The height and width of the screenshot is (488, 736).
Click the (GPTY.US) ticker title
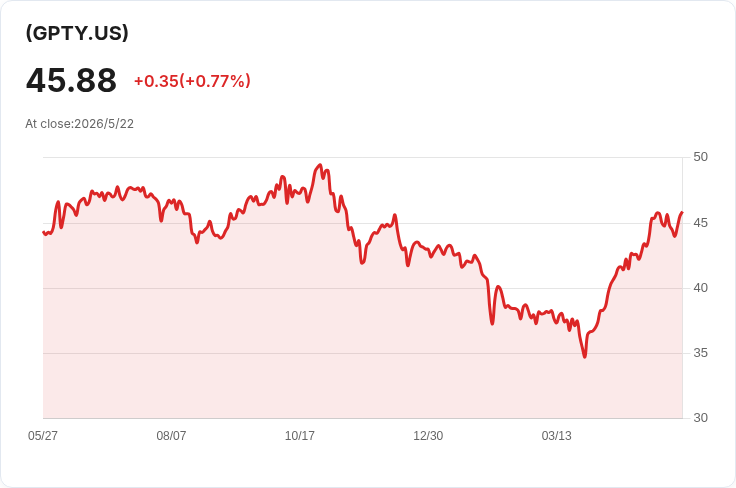pos(77,33)
